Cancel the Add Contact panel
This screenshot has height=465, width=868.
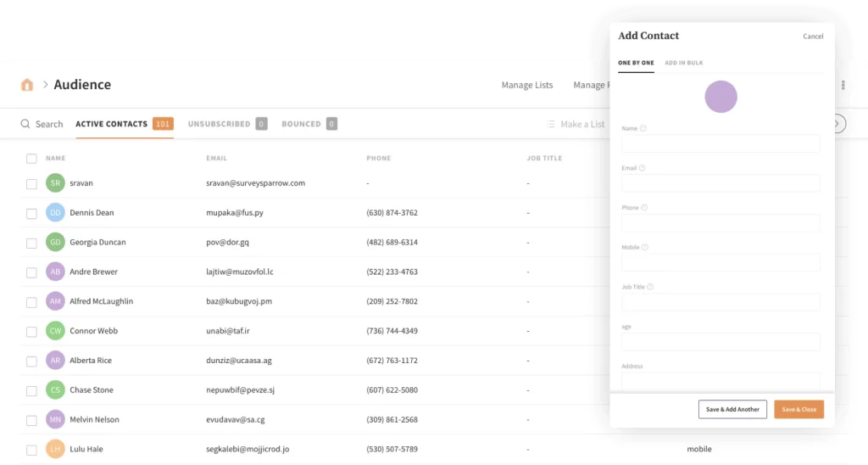pyautogui.click(x=813, y=36)
